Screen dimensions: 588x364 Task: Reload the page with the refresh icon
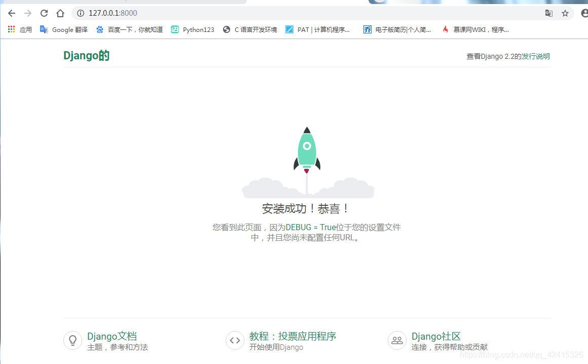click(44, 14)
